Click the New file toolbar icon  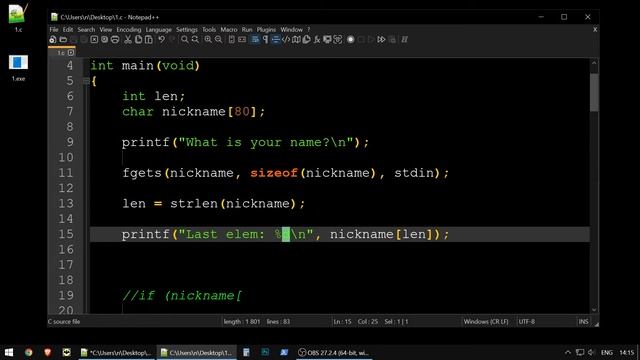[x=53, y=40]
